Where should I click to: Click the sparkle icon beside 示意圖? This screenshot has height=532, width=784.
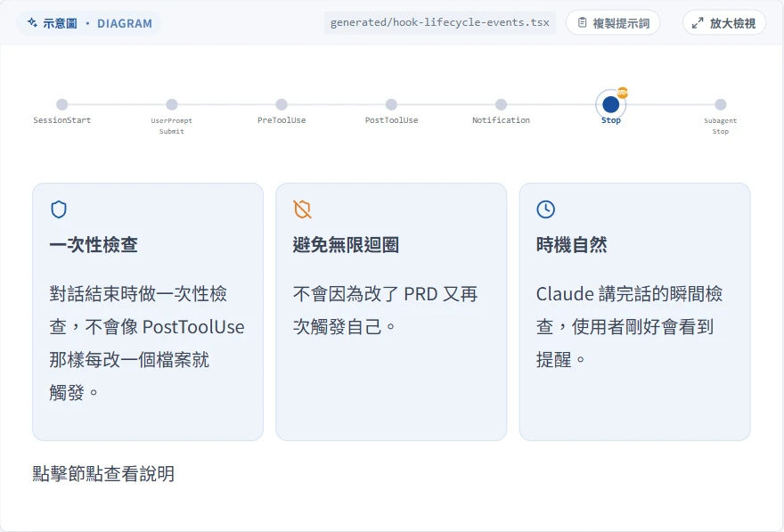pyautogui.click(x=32, y=22)
